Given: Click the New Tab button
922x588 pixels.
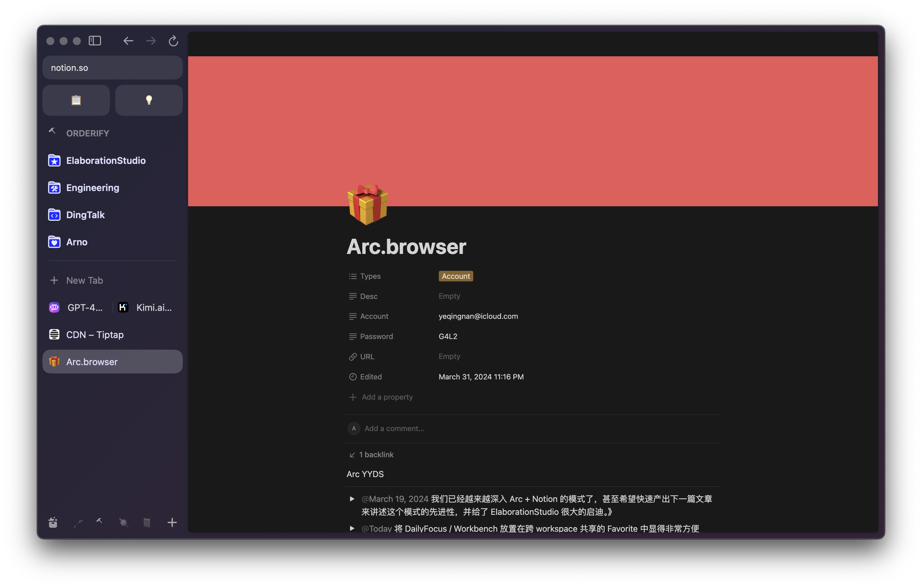Looking at the screenshot, I should coord(84,280).
